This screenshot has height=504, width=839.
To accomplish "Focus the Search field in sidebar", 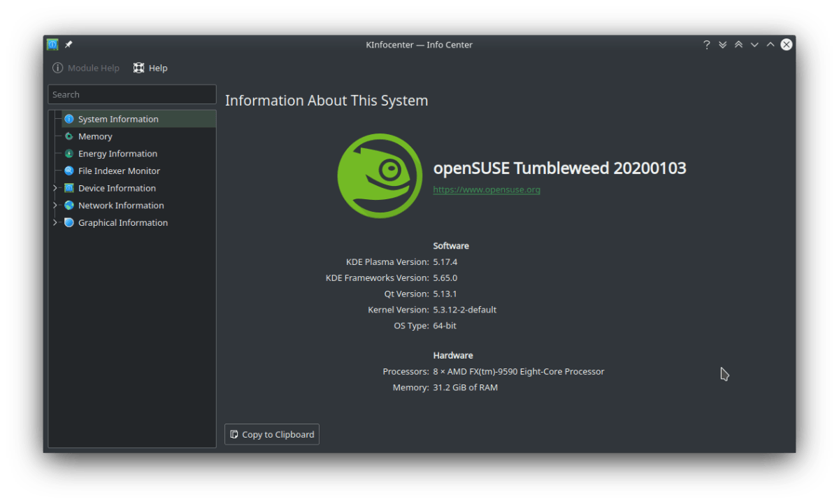I will point(132,94).
